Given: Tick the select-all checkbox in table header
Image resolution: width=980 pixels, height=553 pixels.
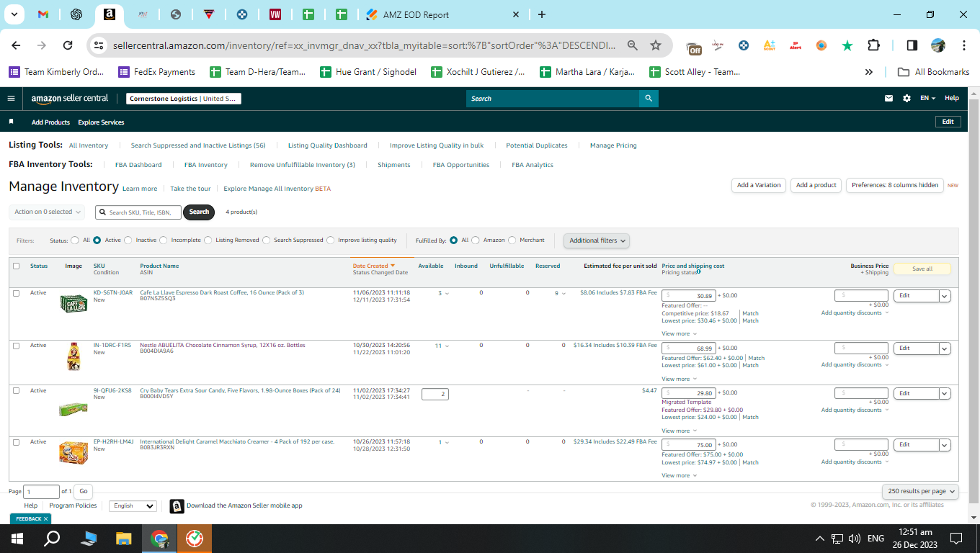Looking at the screenshot, I should coord(17,266).
